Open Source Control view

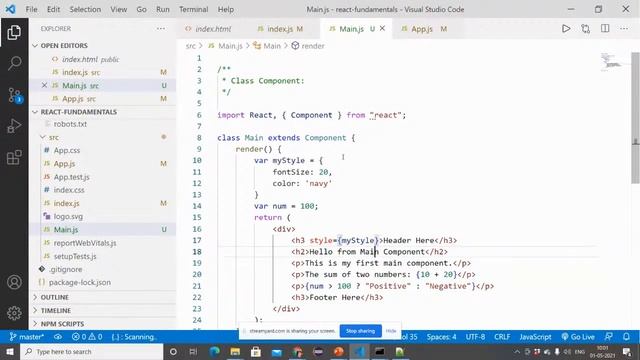pyautogui.click(x=14, y=95)
